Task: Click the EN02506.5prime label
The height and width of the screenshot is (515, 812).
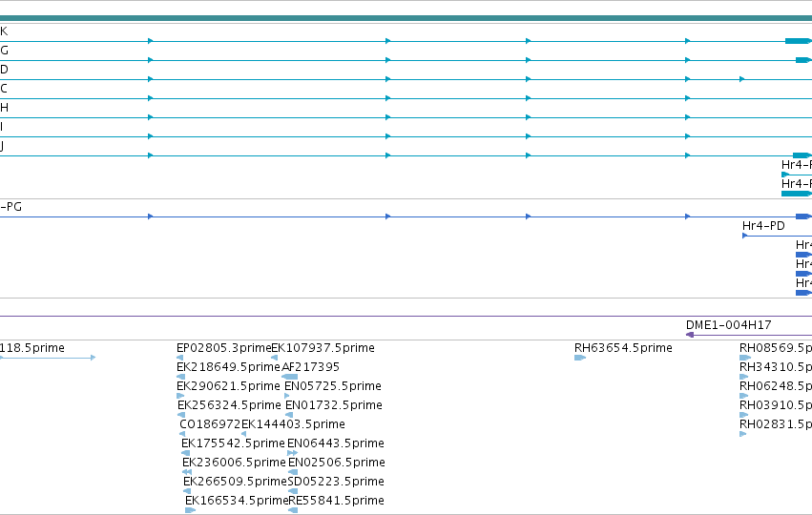Action: (337, 463)
